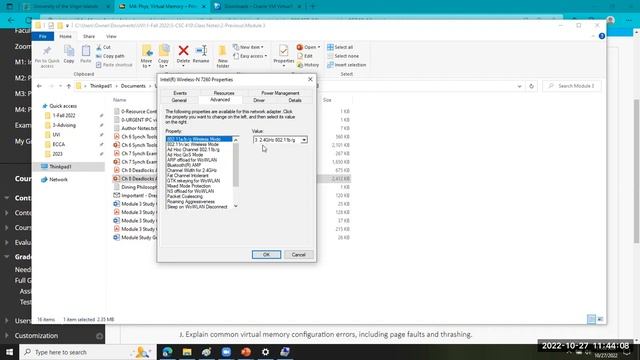Switch to the Power Management tab

[280, 93]
